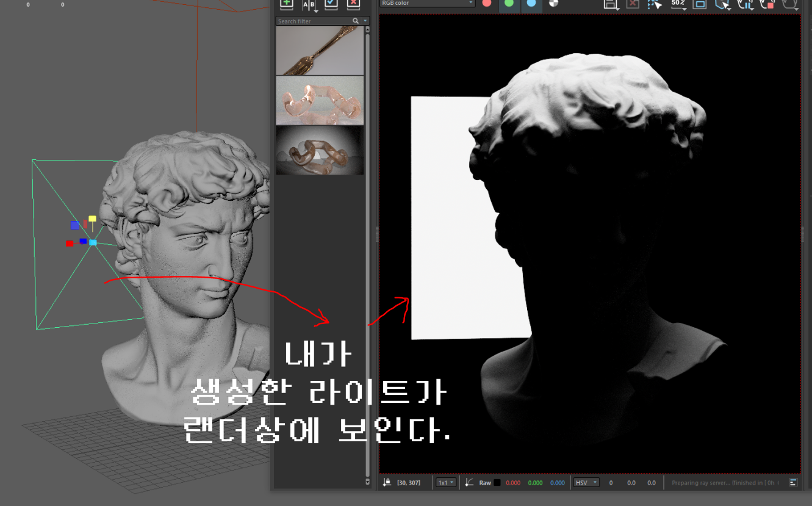This screenshot has height=506, width=812.
Task: Open the show in viewport cube icon
Action: coord(722,4)
